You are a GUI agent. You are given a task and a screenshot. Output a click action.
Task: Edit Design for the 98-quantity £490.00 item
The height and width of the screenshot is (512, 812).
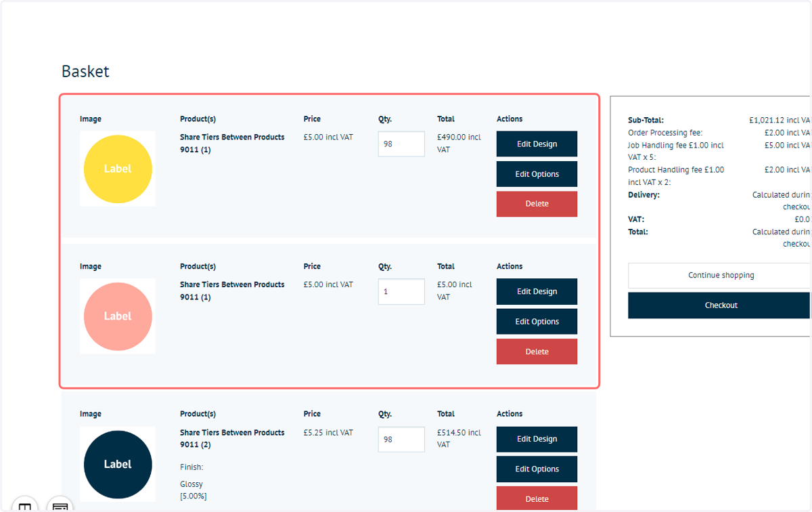pyautogui.click(x=537, y=144)
